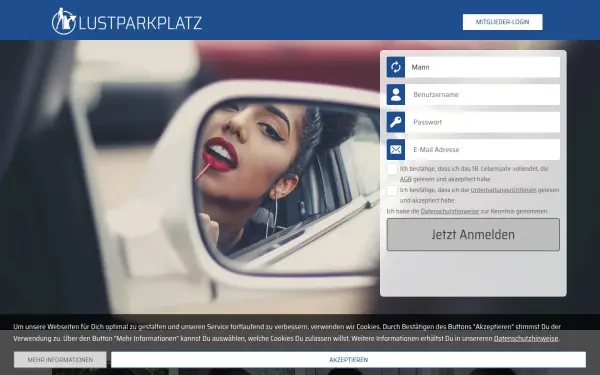This screenshot has height=375, width=600.
Task: Accept cookies with the Akzeptieren button
Action: tap(348, 360)
